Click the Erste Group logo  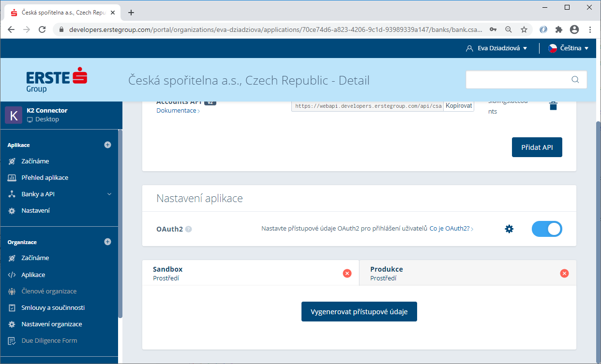(x=57, y=80)
